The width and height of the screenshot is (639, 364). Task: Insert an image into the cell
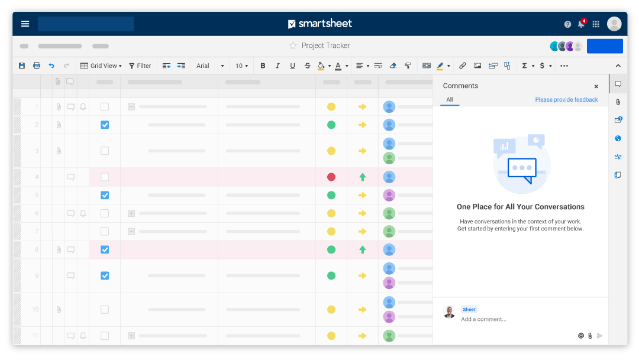(477, 66)
